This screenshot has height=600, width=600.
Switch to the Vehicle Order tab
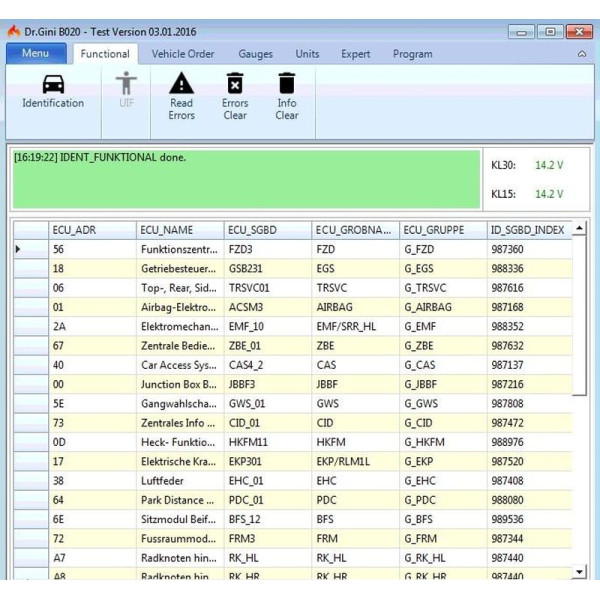point(183,54)
